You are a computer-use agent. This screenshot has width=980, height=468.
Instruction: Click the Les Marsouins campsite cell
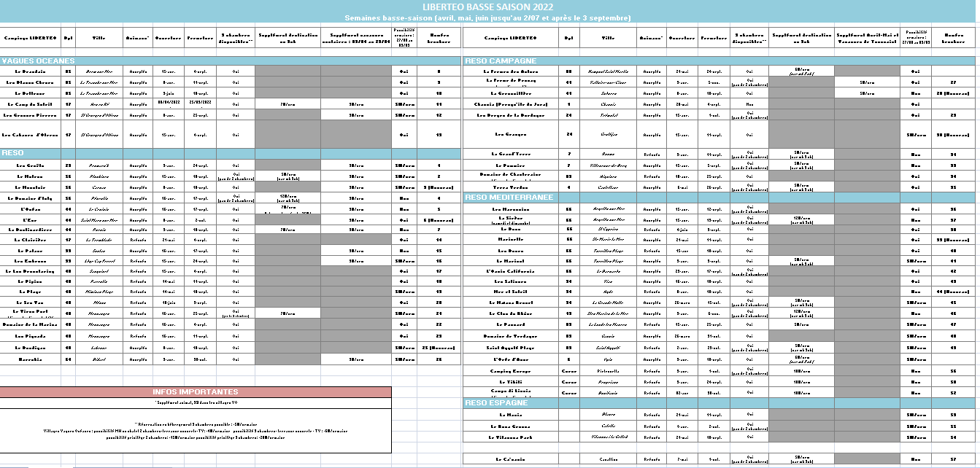click(x=511, y=208)
